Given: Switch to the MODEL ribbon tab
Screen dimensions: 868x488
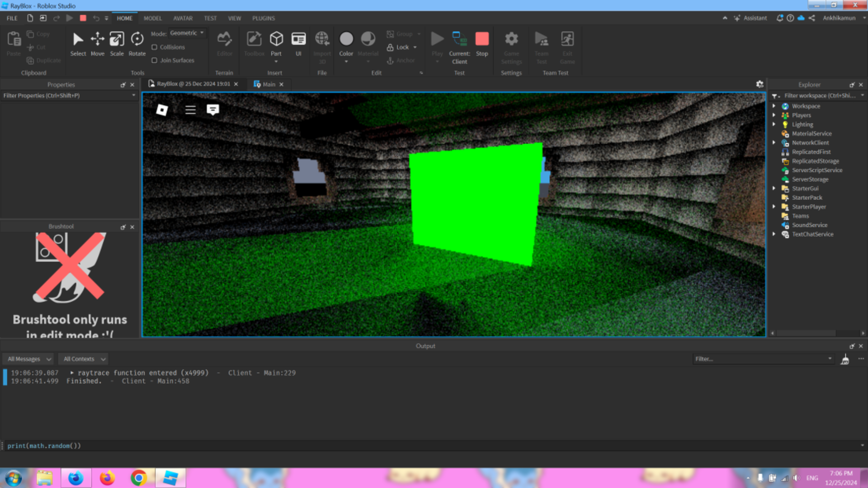Looking at the screenshot, I should 152,18.
